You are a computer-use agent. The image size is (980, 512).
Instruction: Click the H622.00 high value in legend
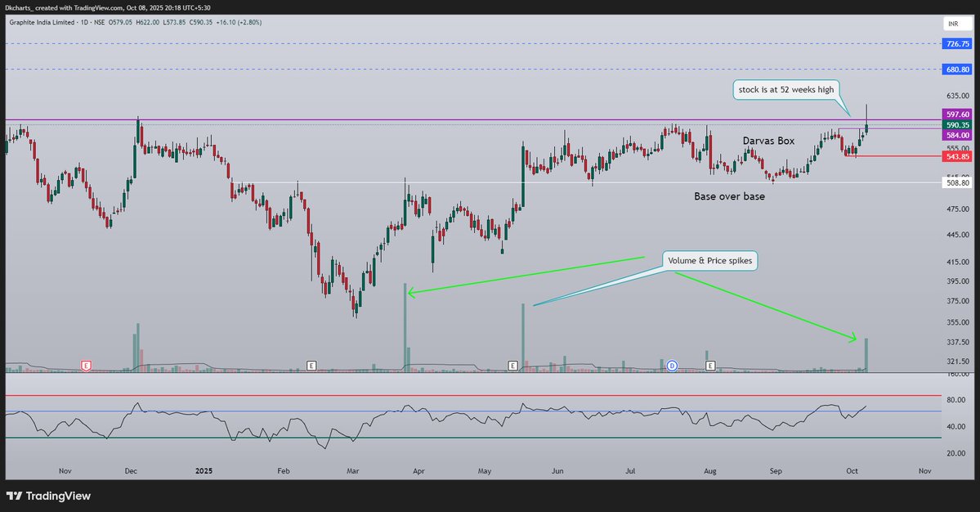pos(147,23)
